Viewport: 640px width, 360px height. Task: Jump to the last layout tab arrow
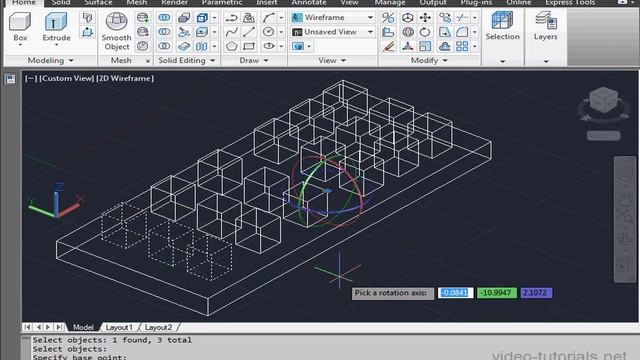point(59,327)
